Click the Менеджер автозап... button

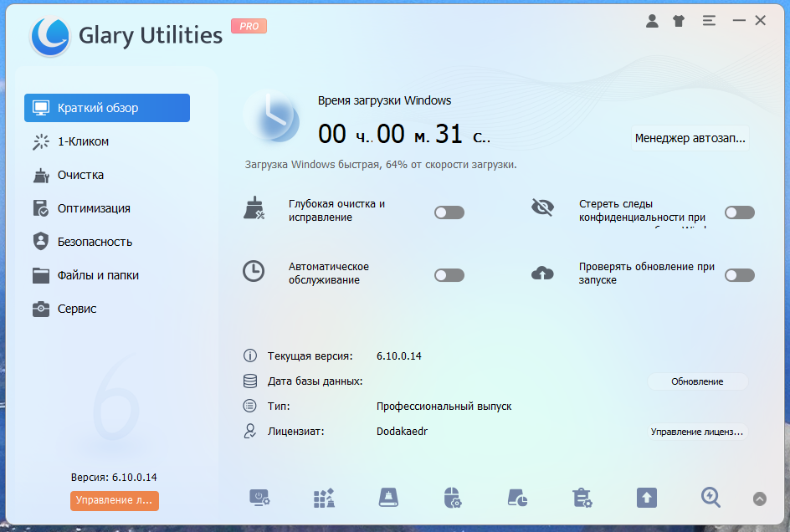pos(690,138)
